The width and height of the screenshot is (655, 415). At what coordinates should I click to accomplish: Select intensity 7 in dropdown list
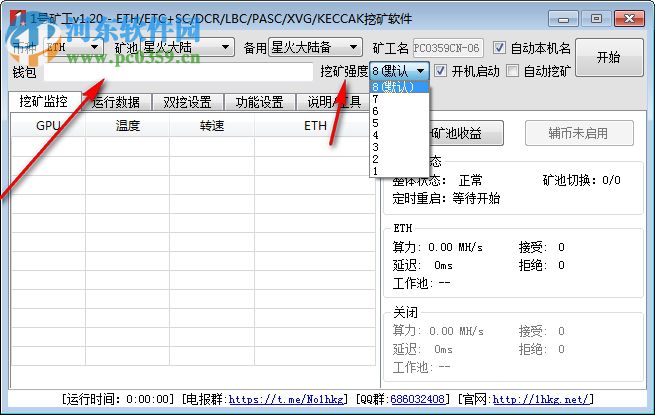[399, 99]
